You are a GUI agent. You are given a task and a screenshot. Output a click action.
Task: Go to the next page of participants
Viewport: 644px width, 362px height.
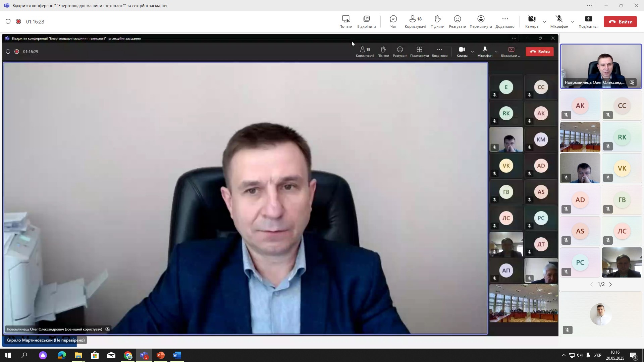point(610,285)
